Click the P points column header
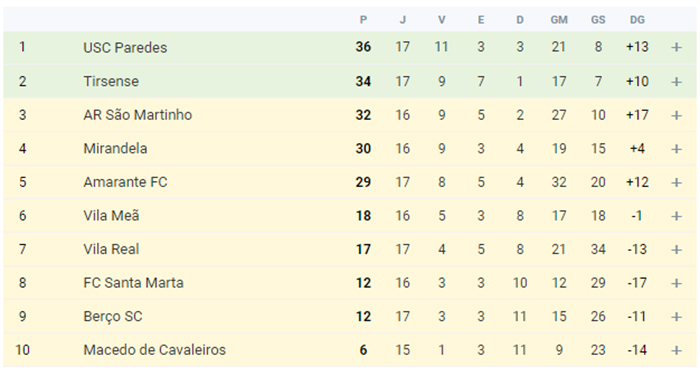Viewport: 700px width, 376px height. [x=363, y=20]
